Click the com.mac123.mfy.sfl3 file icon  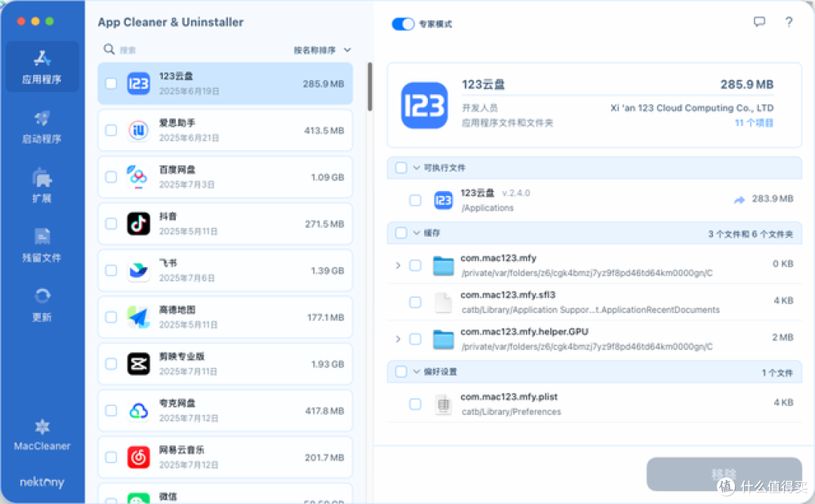pyautogui.click(x=444, y=303)
